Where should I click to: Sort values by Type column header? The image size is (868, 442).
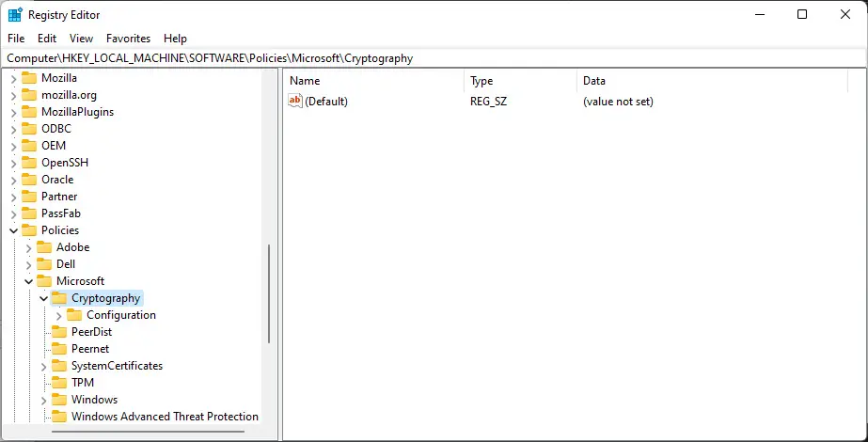coord(520,81)
